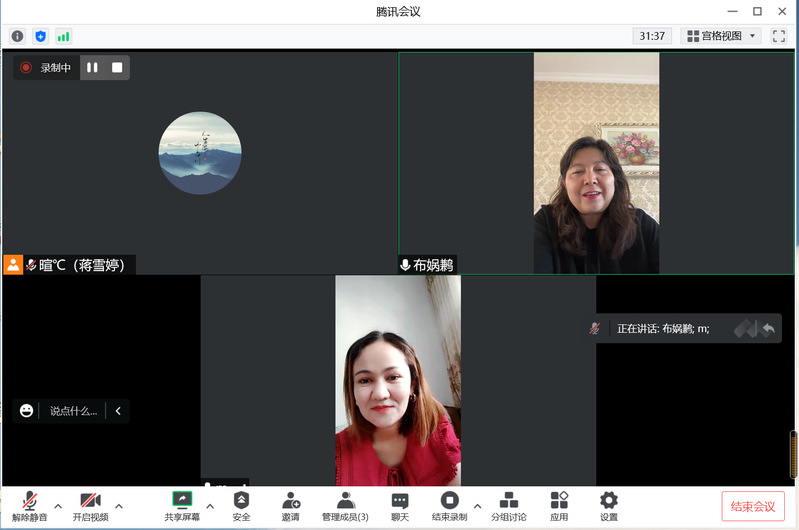Expand arrow next to 结束录制
The image size is (799, 530).
pyautogui.click(x=477, y=506)
